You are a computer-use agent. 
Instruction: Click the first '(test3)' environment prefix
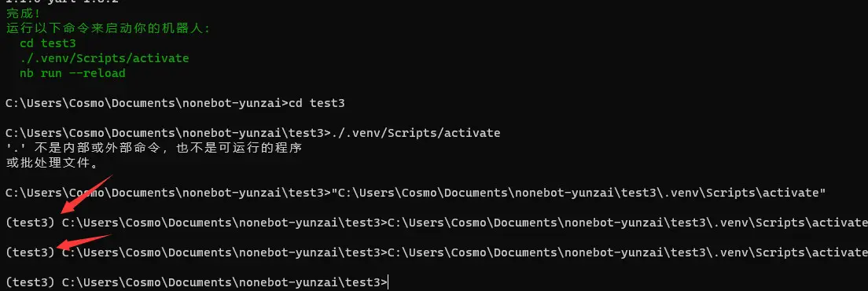[x=30, y=223]
